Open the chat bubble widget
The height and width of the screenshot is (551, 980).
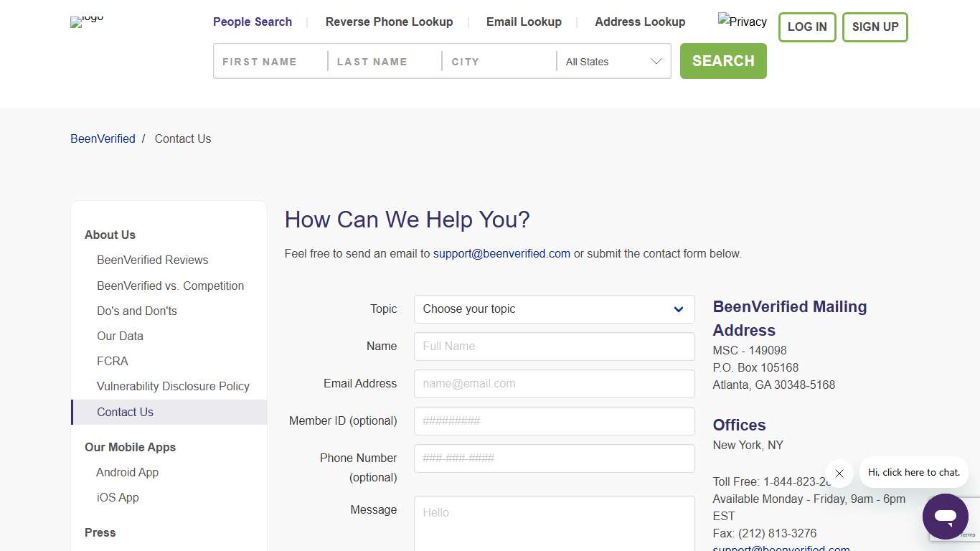(x=945, y=516)
